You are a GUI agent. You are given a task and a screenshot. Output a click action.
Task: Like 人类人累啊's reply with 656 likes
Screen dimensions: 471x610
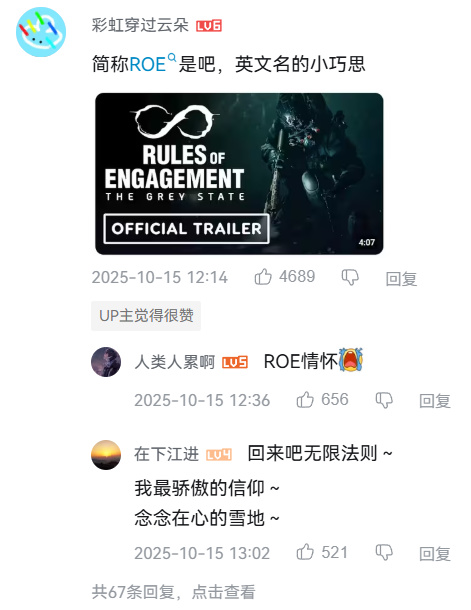coord(305,400)
